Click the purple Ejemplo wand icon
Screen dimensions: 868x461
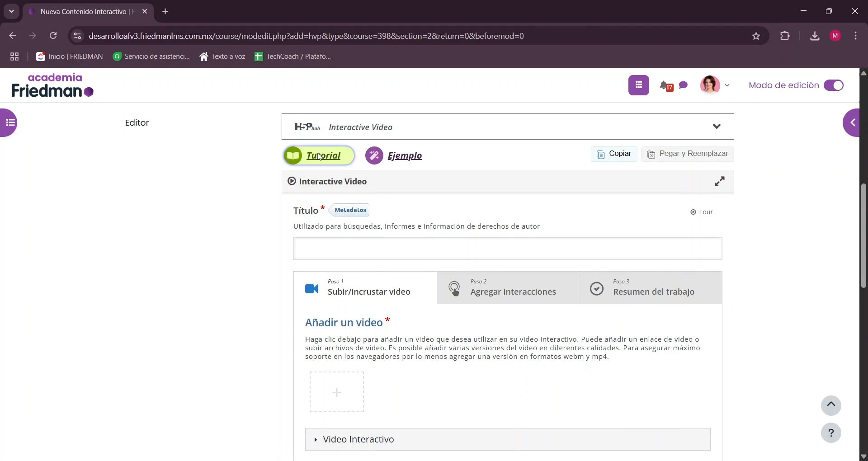pyautogui.click(x=374, y=155)
